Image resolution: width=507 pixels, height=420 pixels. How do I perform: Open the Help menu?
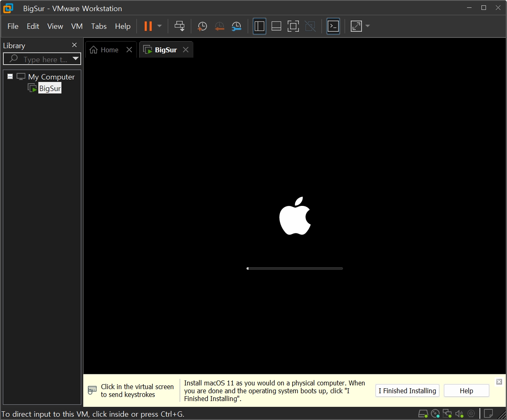click(123, 26)
